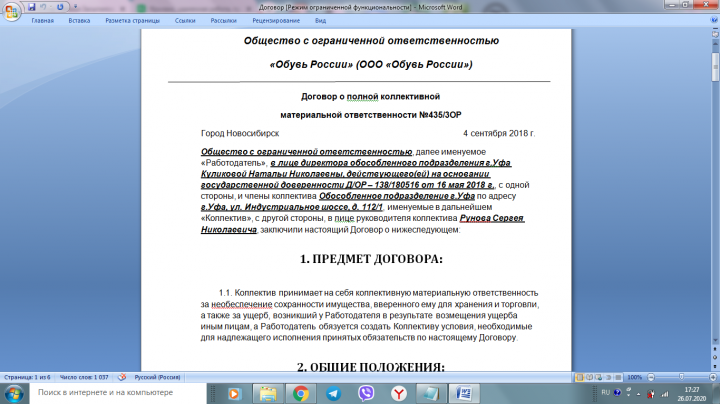
Task: Select the Word taskbar button
Action: pyautogui.click(x=464, y=394)
